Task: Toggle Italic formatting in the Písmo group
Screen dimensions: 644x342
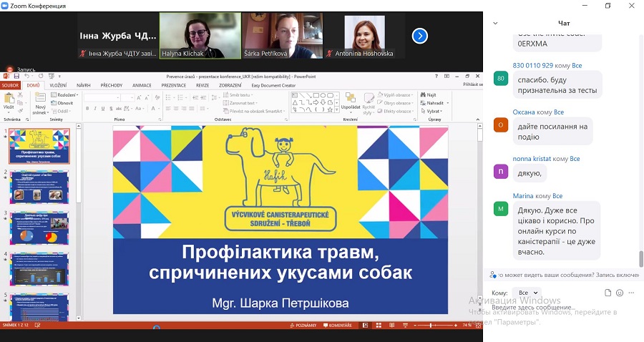Action: click(x=95, y=109)
